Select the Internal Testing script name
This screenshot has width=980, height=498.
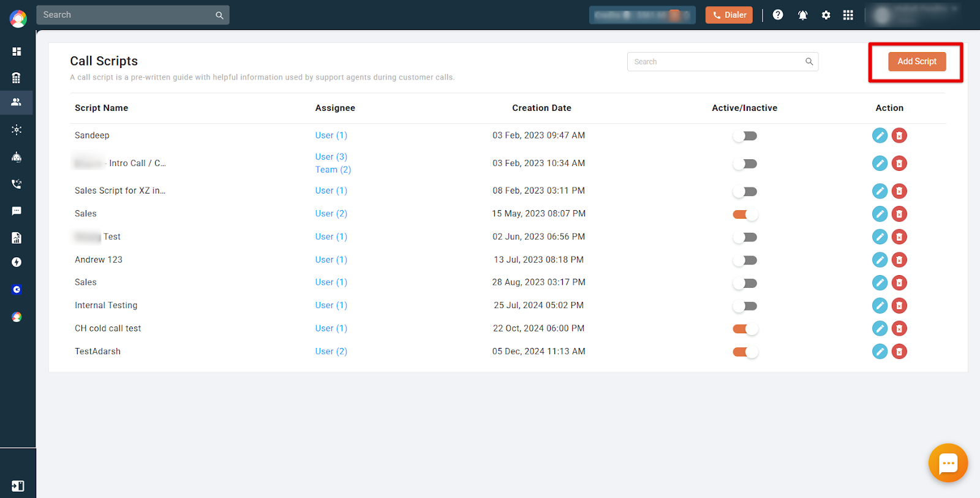[x=106, y=305]
